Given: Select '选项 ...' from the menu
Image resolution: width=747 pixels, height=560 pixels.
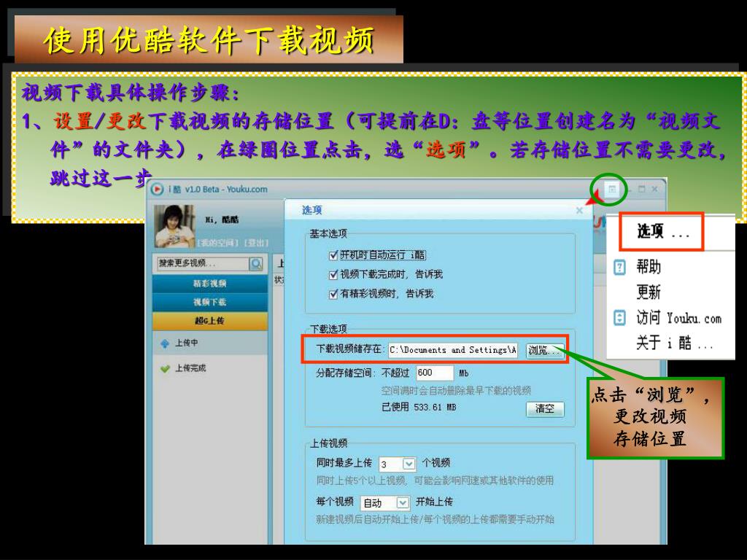Looking at the screenshot, I should pos(662,232).
